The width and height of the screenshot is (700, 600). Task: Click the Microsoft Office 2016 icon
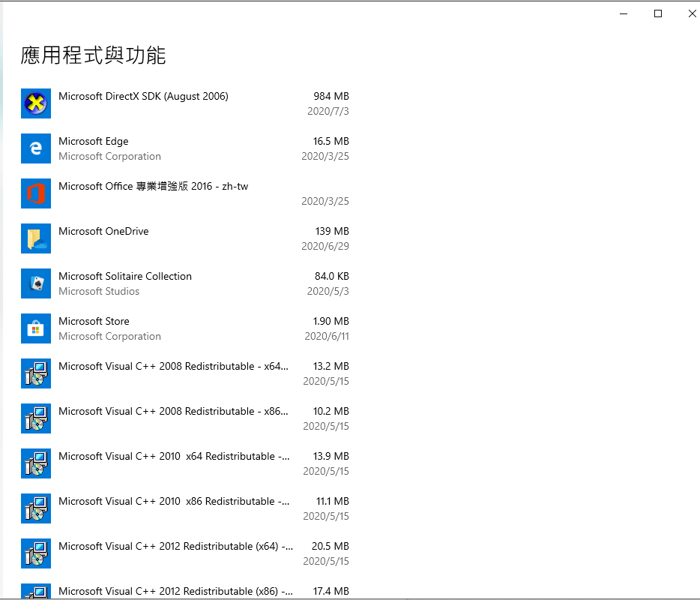36,193
